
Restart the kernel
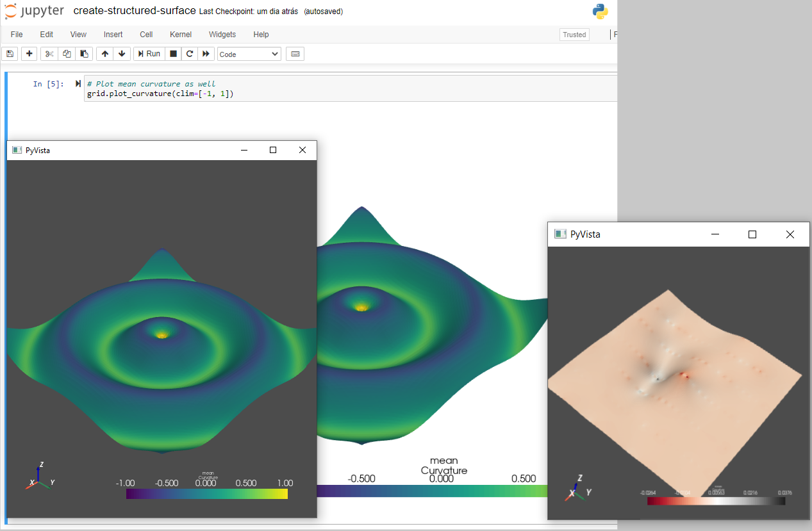point(189,53)
